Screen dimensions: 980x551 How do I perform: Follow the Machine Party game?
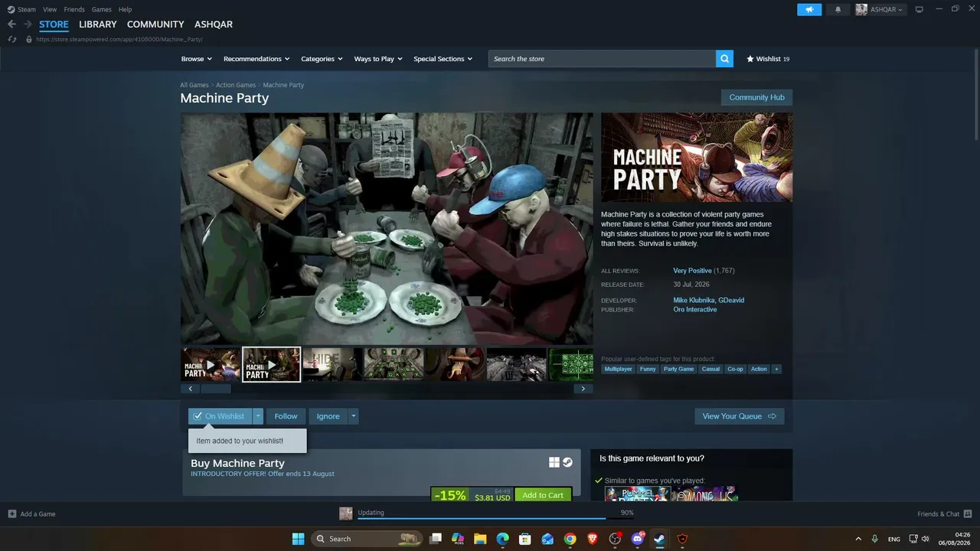[x=286, y=416]
